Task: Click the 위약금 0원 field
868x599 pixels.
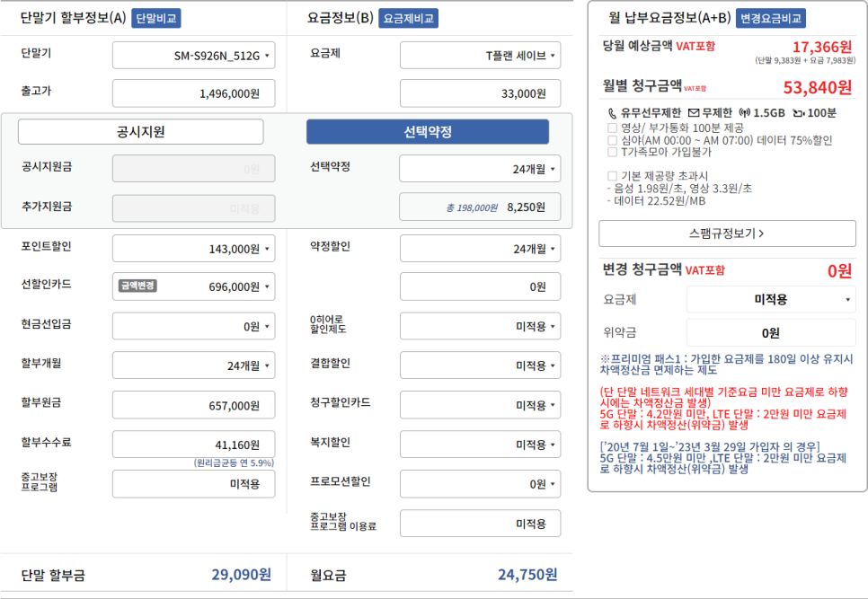Action: 771,333
